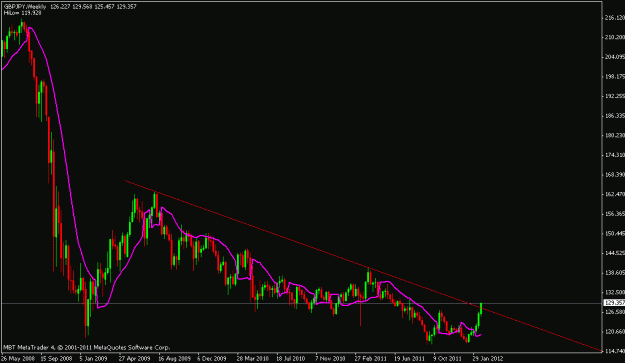Viewport: 625px width, 363px height.
Task: Click the 132.500 price axis label
Action: pyautogui.click(x=615, y=292)
